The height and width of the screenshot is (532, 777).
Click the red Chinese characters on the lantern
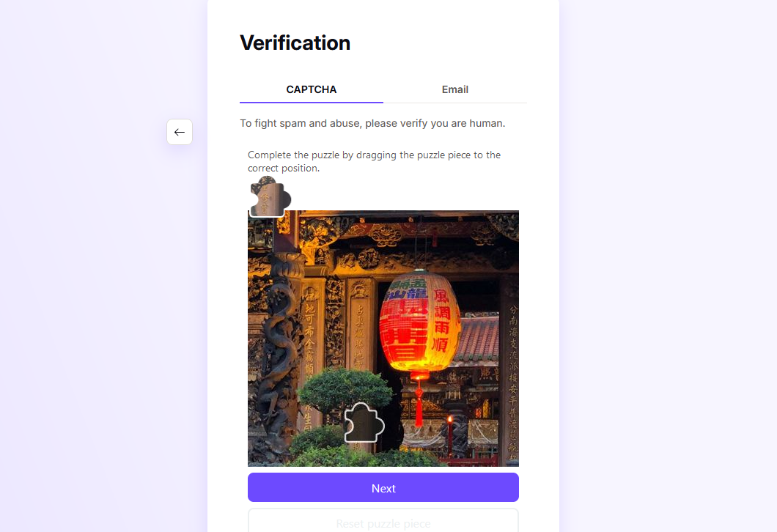441,320
